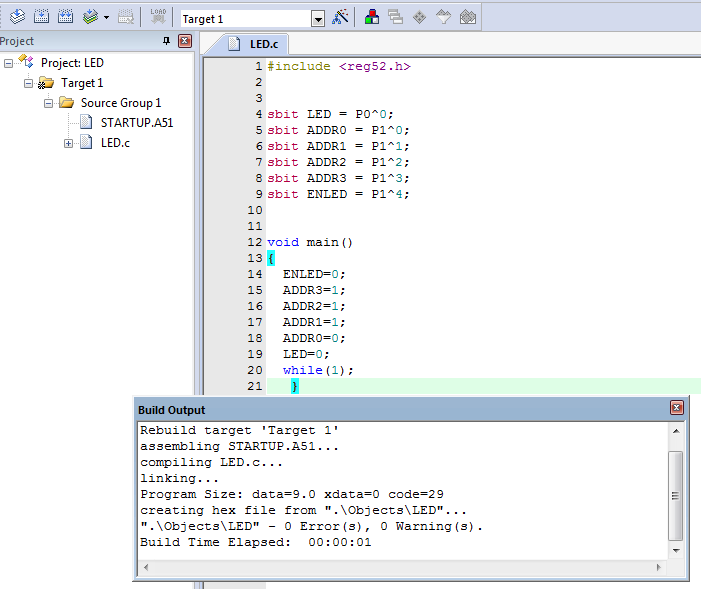Open the Target 1 combo box dropdown
The image size is (701, 589).
click(x=317, y=19)
